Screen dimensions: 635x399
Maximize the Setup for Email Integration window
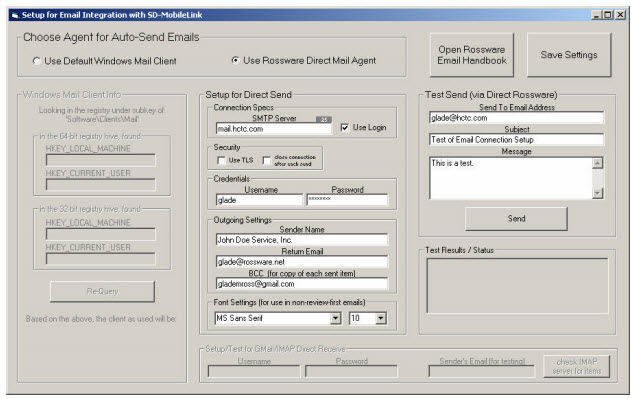(x=608, y=15)
